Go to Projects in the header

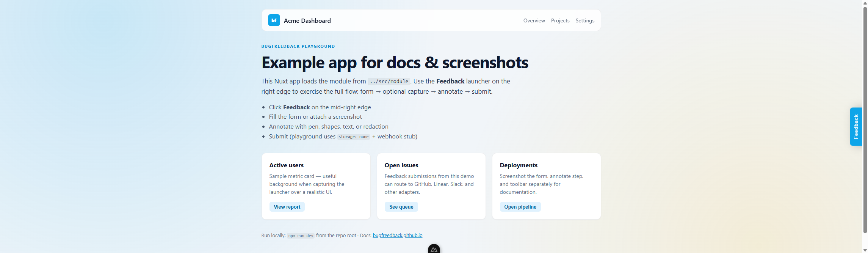pos(560,20)
